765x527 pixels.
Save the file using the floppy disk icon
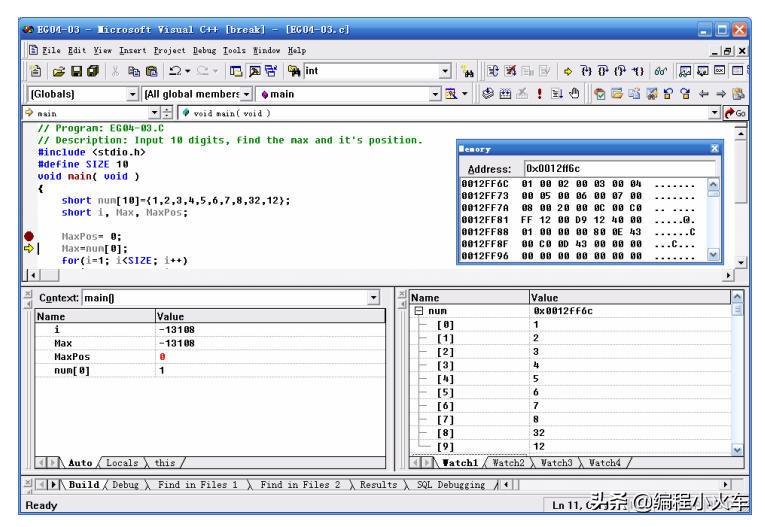click(x=77, y=71)
